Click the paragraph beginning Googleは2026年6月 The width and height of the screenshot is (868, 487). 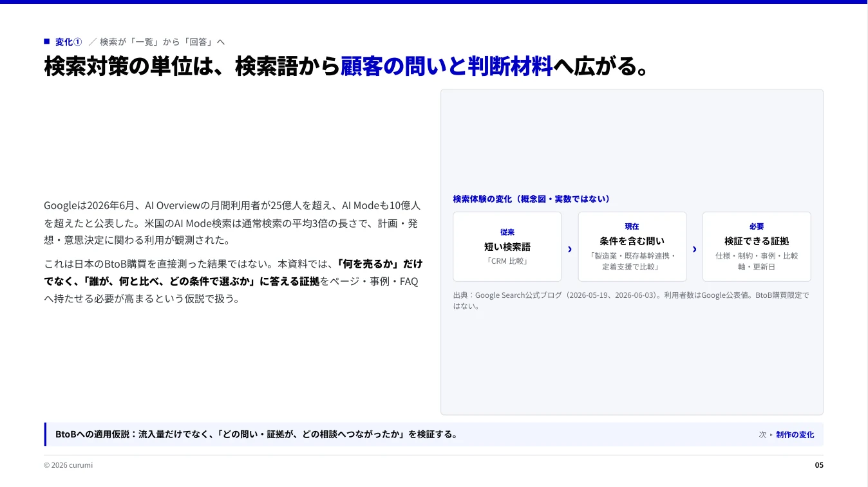click(232, 223)
